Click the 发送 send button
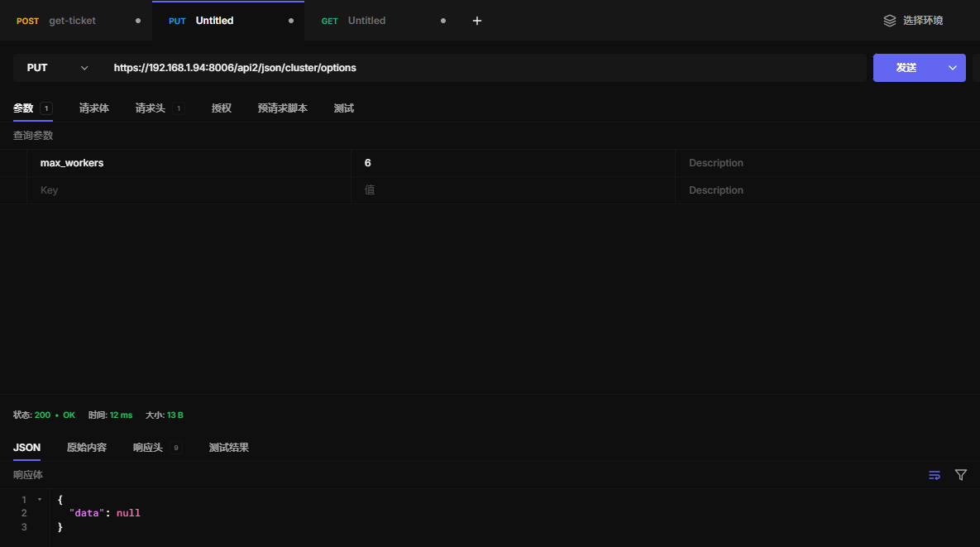Viewport: 980px width, 547px height. tap(906, 68)
